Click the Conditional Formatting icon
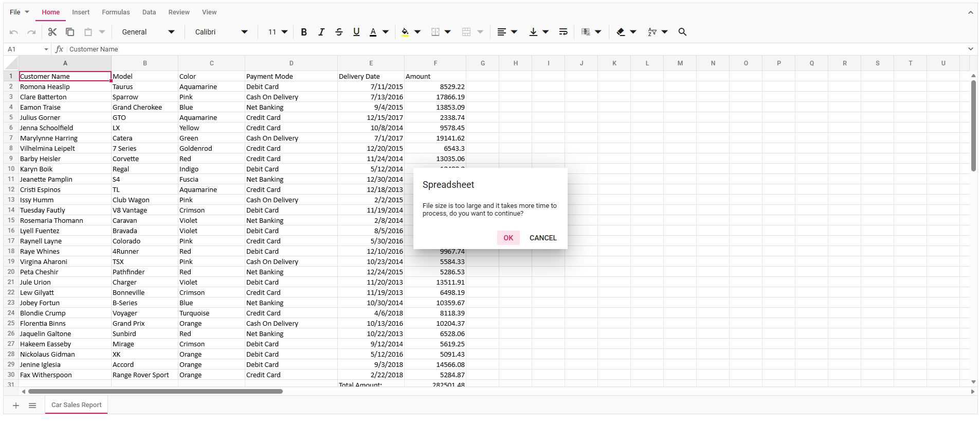Image resolution: width=980 pixels, height=422 pixels. pos(586,32)
